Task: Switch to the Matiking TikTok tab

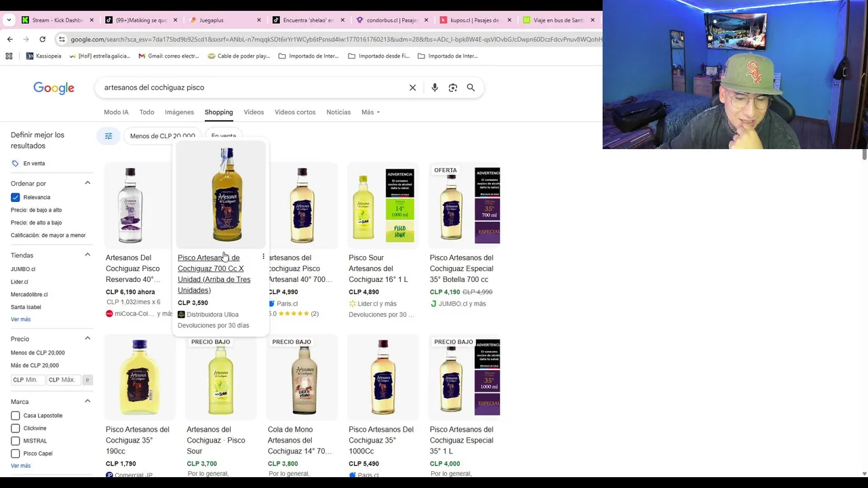Action: (x=141, y=20)
